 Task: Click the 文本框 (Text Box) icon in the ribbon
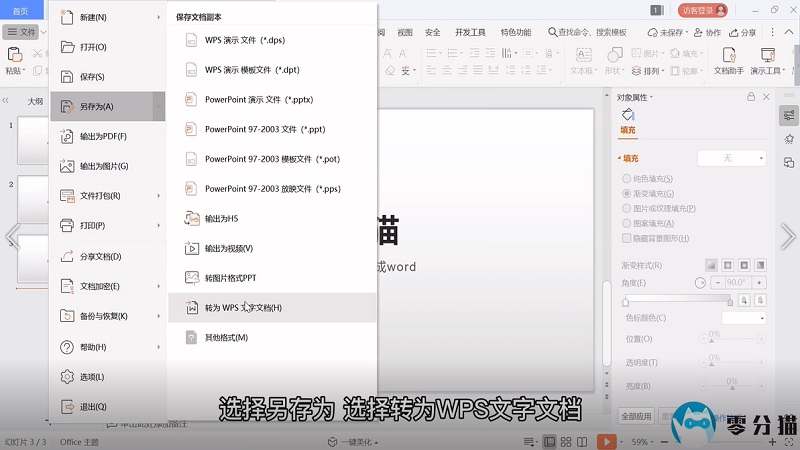coord(582,56)
